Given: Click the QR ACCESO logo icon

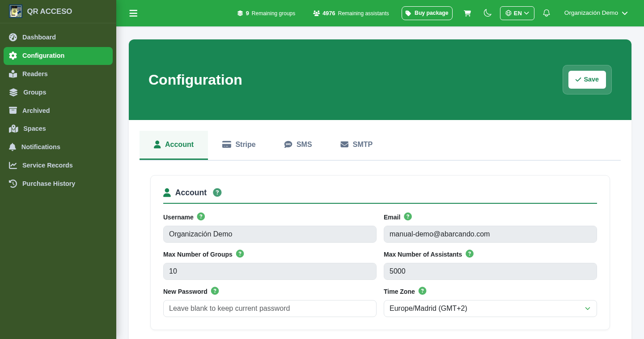Looking at the screenshot, I should [x=16, y=11].
